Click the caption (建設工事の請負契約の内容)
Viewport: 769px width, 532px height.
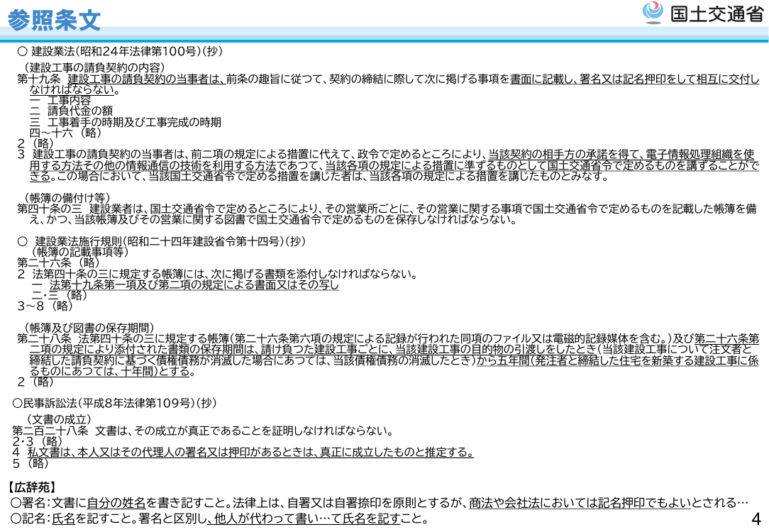pos(94,67)
